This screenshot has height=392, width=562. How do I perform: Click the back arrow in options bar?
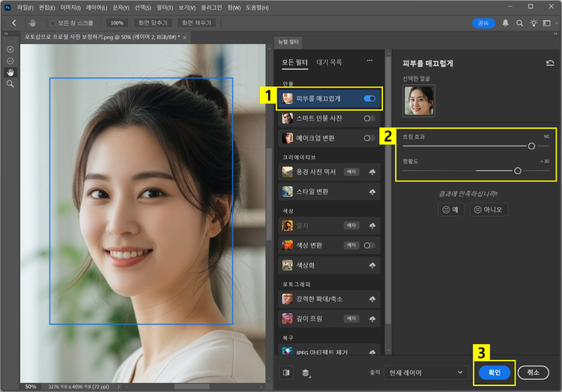(x=13, y=23)
